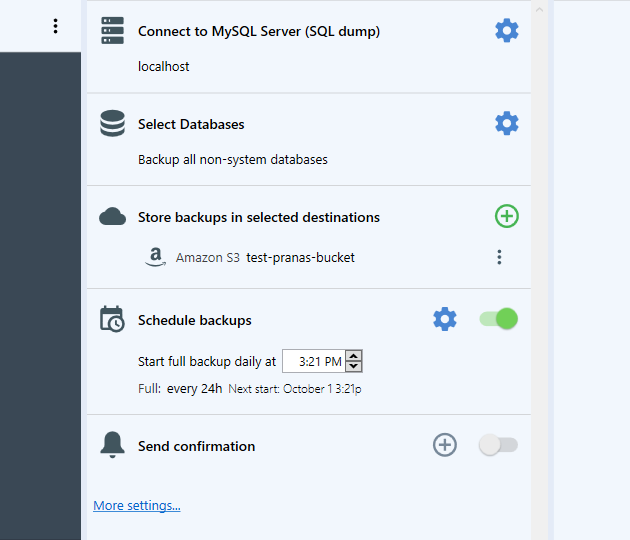Open Schedule backups settings gear

(445, 319)
